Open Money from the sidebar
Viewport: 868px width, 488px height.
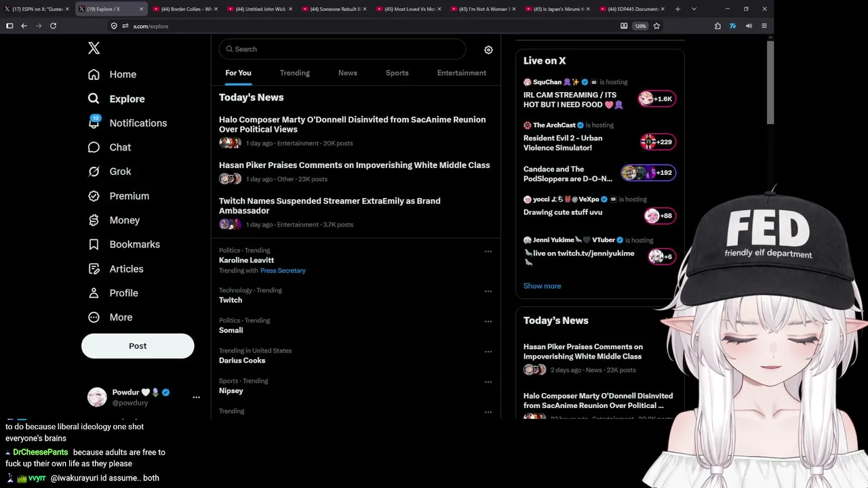(x=114, y=220)
